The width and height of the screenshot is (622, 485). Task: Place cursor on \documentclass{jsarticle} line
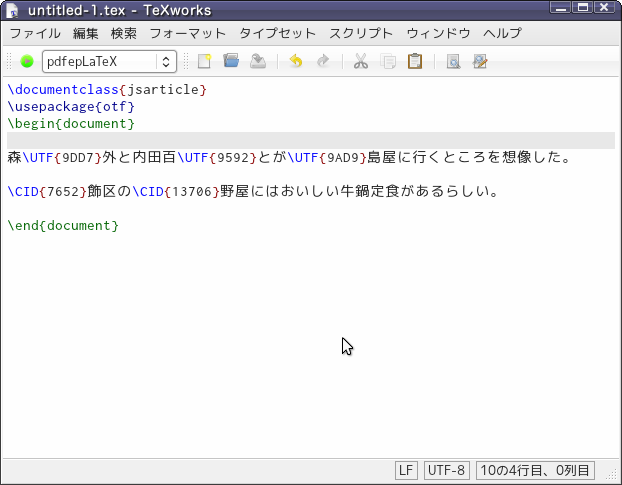point(107,90)
